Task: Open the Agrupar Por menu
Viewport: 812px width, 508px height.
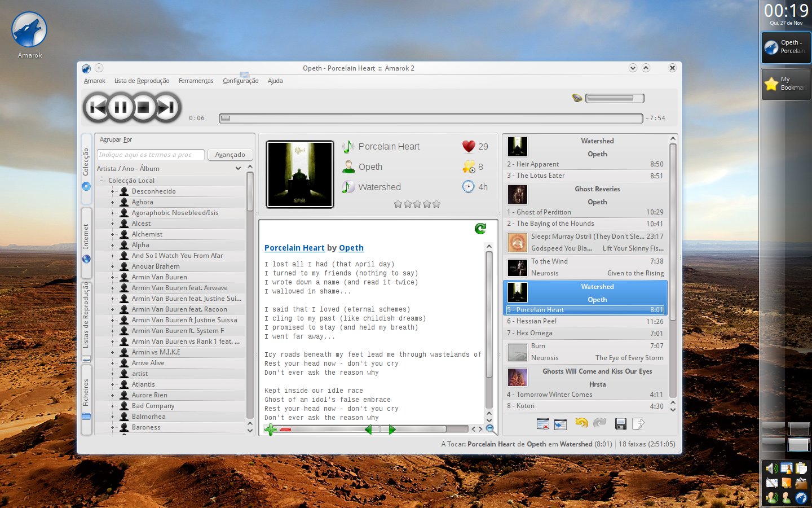Action: point(116,139)
